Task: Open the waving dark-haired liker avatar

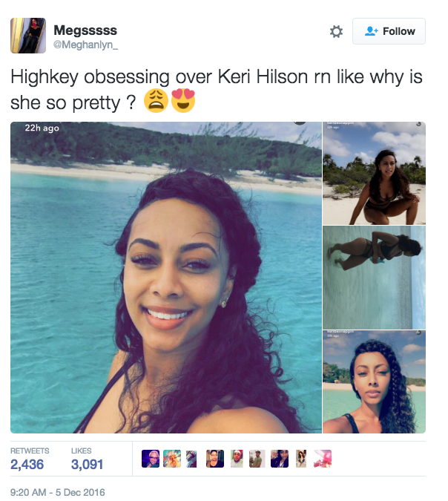Action: 280,459
